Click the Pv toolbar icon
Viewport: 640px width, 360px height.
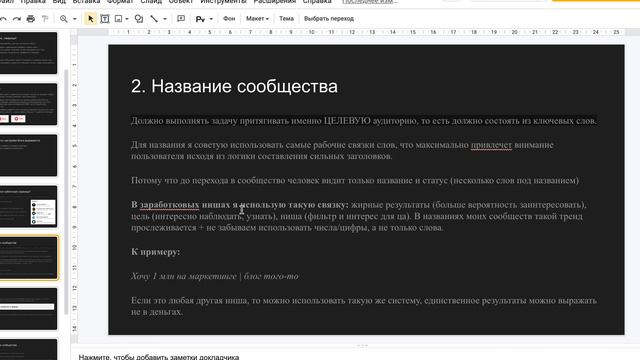[x=200, y=19]
